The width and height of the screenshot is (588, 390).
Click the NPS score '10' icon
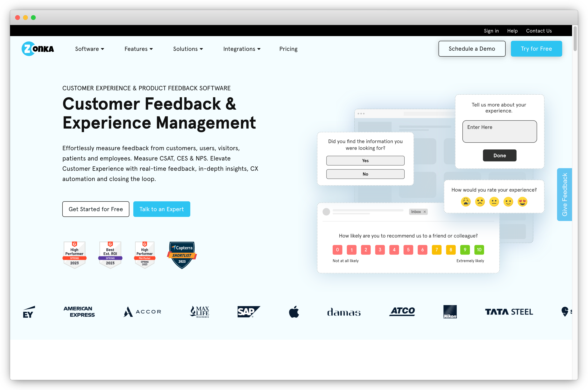point(479,249)
